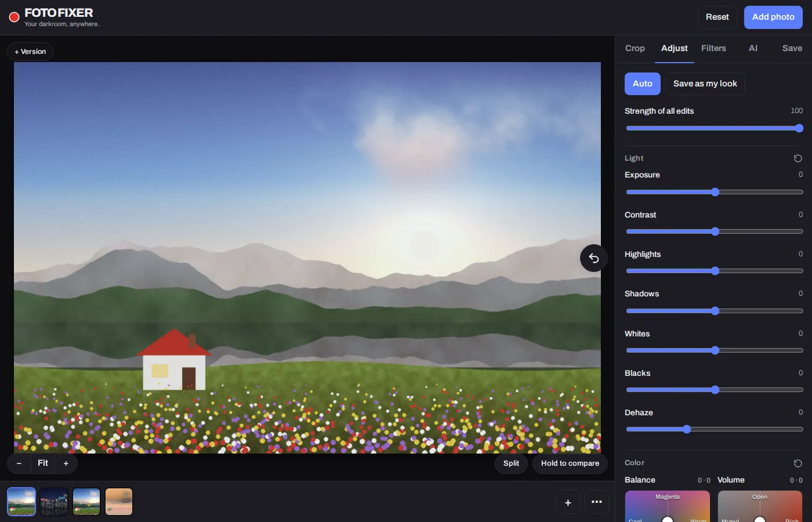Switch to the Crop tab
Screen dimensions: 812x522
click(x=635, y=48)
